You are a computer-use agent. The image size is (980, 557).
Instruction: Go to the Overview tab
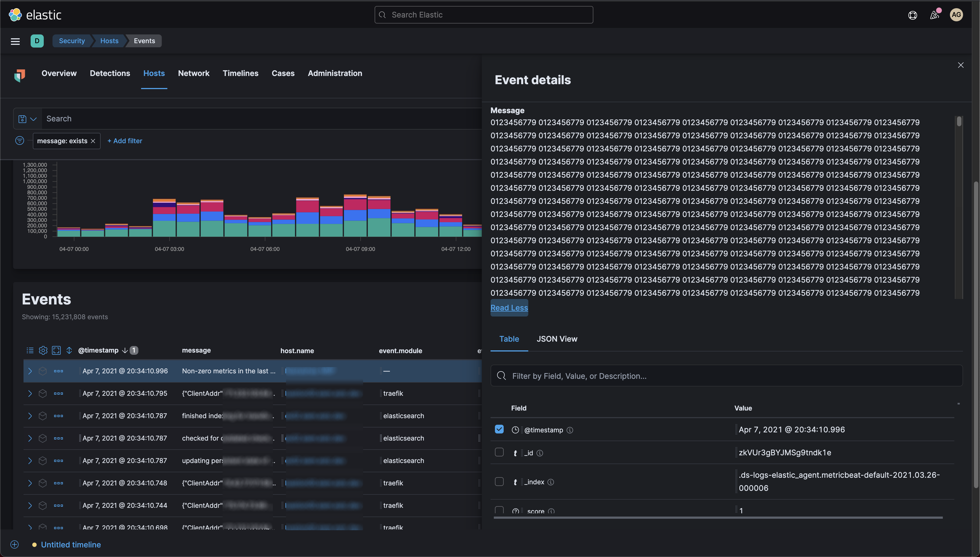pyautogui.click(x=59, y=73)
